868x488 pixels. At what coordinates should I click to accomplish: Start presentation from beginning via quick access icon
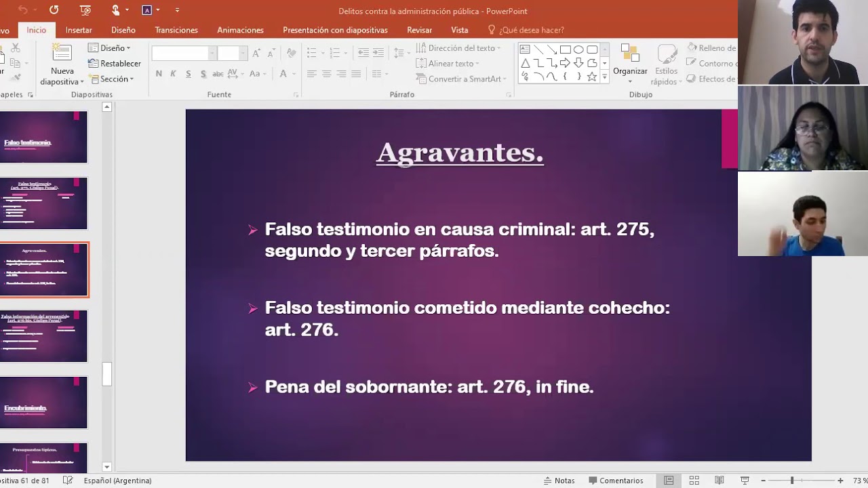(85, 10)
